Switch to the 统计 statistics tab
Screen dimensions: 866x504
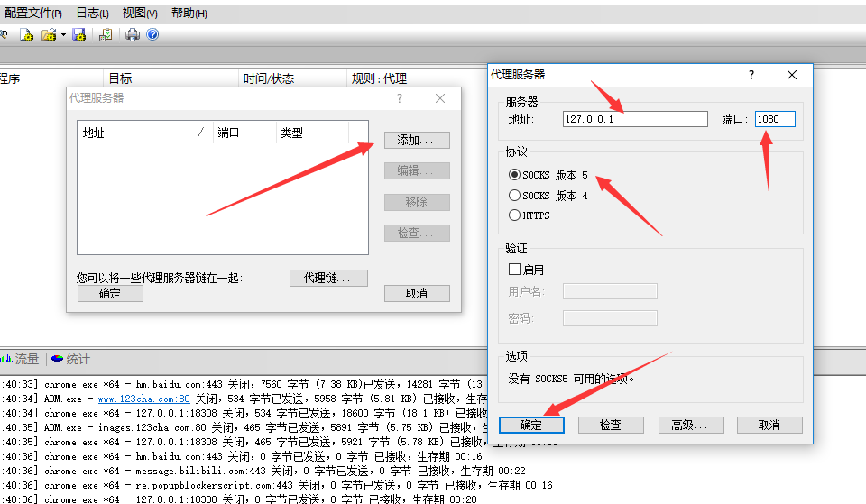[x=71, y=359]
